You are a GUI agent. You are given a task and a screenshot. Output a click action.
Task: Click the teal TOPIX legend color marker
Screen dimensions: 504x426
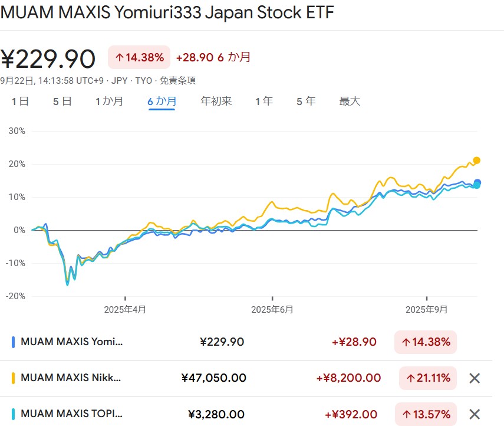click(x=13, y=414)
